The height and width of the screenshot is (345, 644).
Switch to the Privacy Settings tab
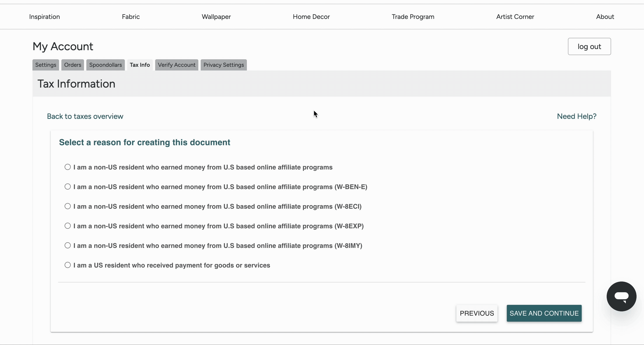click(x=223, y=65)
